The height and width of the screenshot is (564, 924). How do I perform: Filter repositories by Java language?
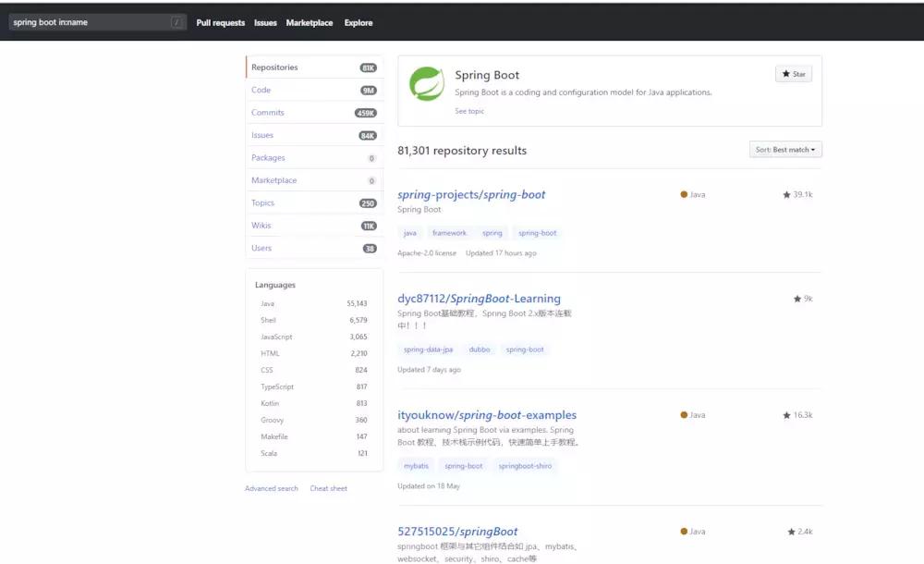(x=267, y=303)
